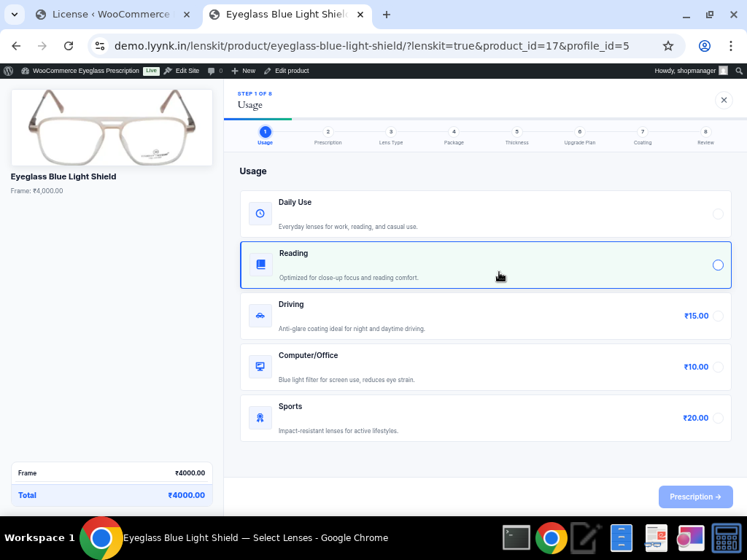Click the admin bar search icon
This screenshot has width=747, height=560.
coord(739,71)
